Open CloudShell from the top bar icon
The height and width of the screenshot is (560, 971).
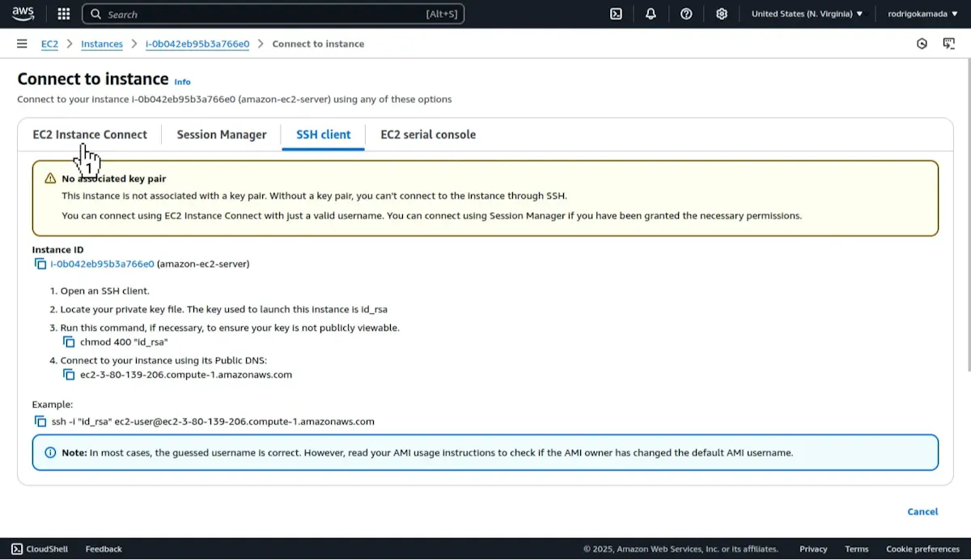pos(616,14)
